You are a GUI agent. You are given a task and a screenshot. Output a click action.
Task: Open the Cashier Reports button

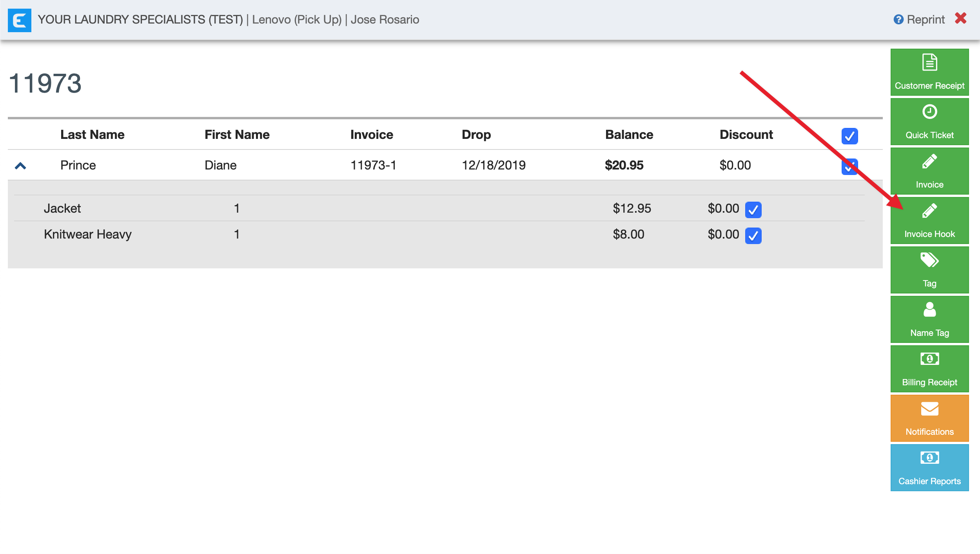929,468
